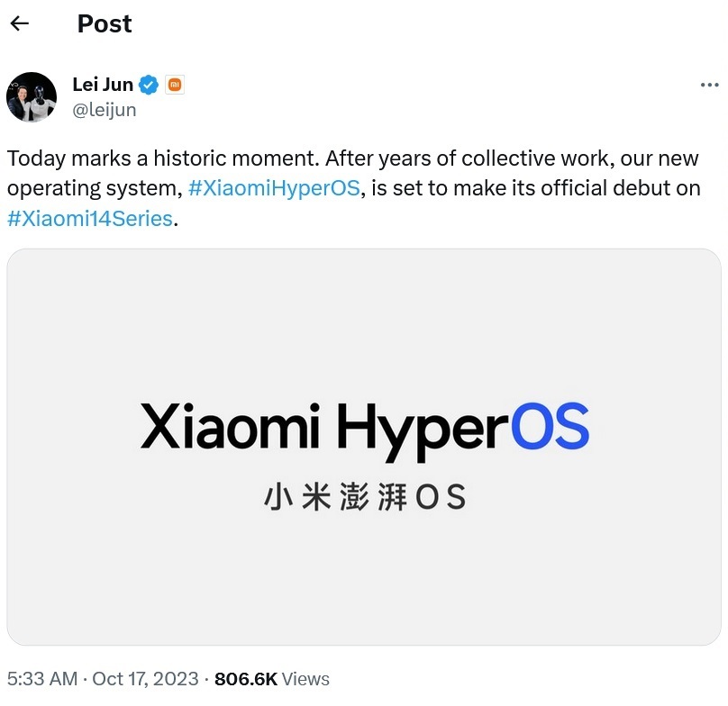The height and width of the screenshot is (706, 728).
Task: Click the Oct 17, 2023 date
Action: coord(145,679)
